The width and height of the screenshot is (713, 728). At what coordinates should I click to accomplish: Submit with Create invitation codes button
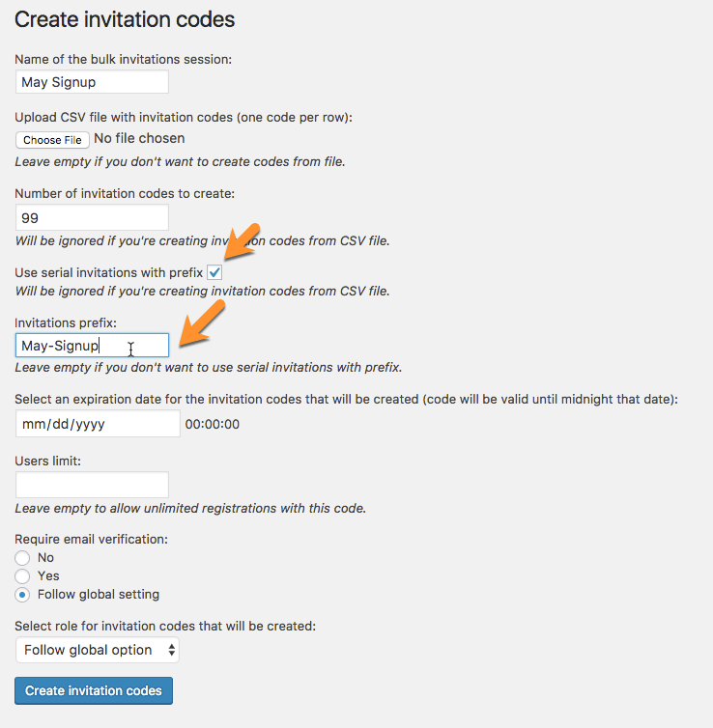coord(94,691)
